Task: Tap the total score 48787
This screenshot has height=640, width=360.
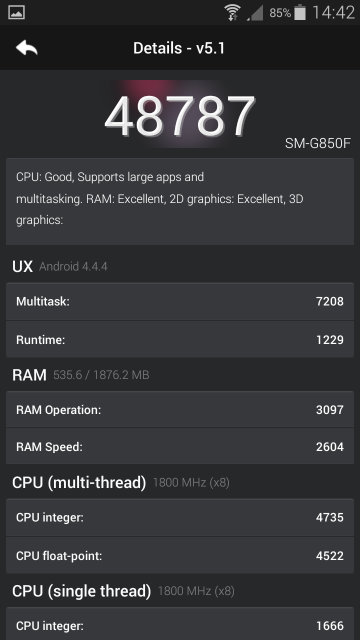Action: pos(180,117)
